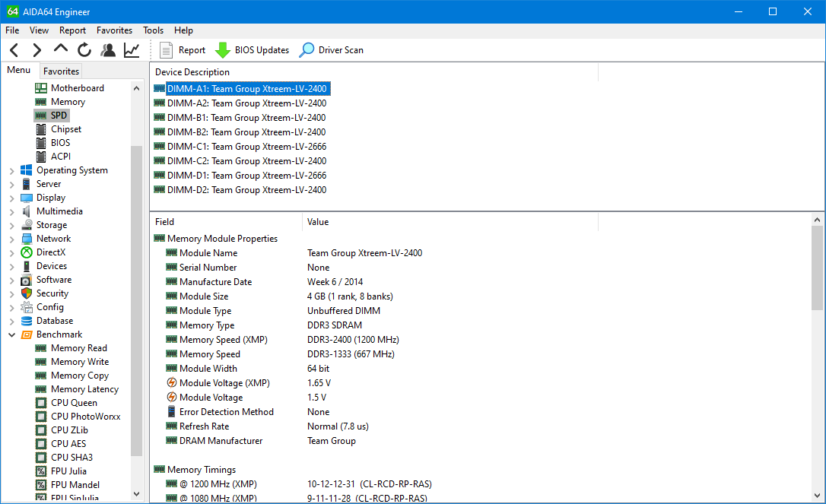Expand the Server tree node
The image size is (826, 504).
pos(11,184)
